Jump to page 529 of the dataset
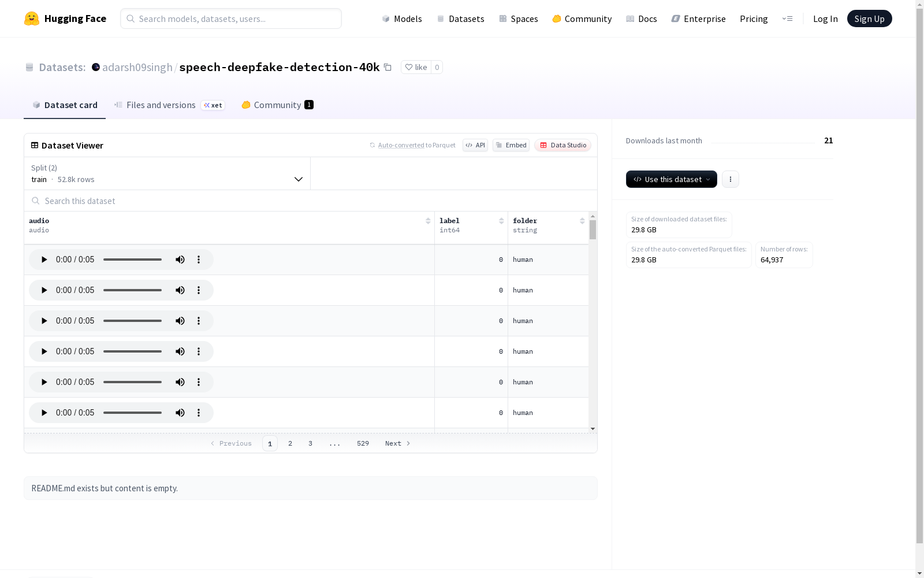Image resolution: width=924 pixels, height=578 pixels. 363,443
